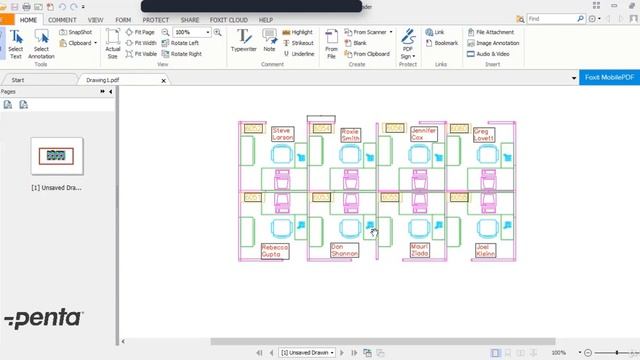Screen dimensions: 640x360
Task: Click the horizontal scrollbar
Action: pyautogui.click(x=383, y=341)
